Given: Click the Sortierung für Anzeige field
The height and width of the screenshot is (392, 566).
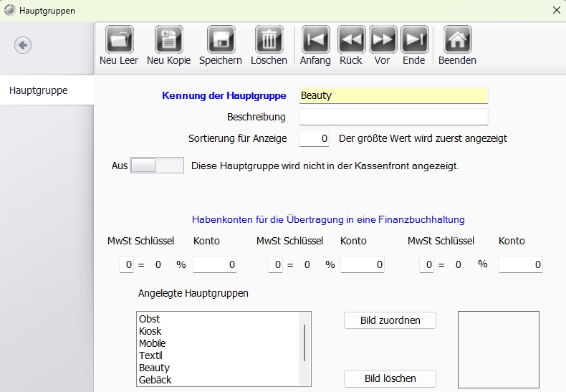Looking at the screenshot, I should [314, 138].
